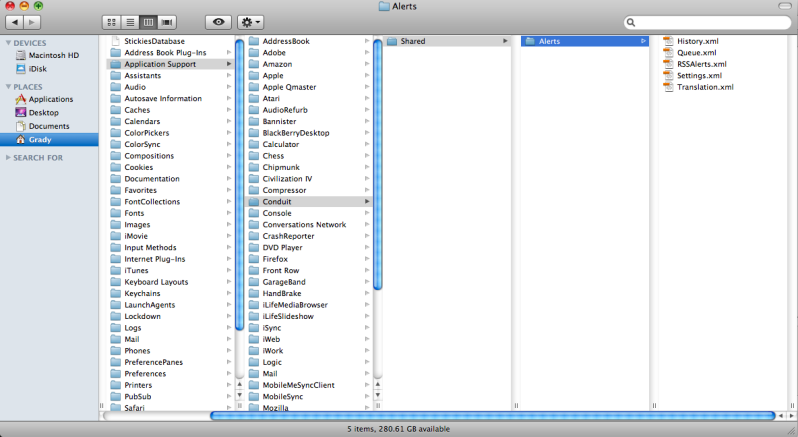Open Applications from sidebar

point(49,99)
